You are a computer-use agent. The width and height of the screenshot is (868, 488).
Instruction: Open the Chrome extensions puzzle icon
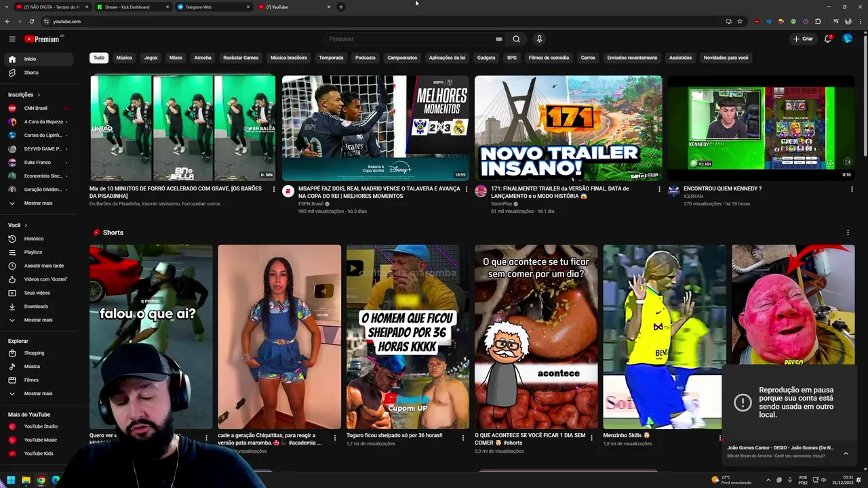point(818,21)
